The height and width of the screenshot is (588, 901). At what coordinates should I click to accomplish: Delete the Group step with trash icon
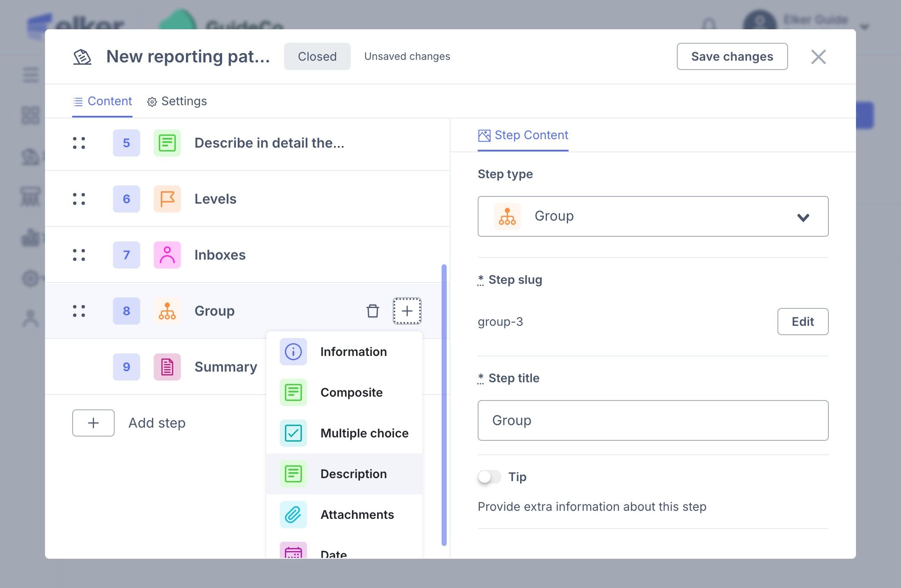tap(372, 311)
